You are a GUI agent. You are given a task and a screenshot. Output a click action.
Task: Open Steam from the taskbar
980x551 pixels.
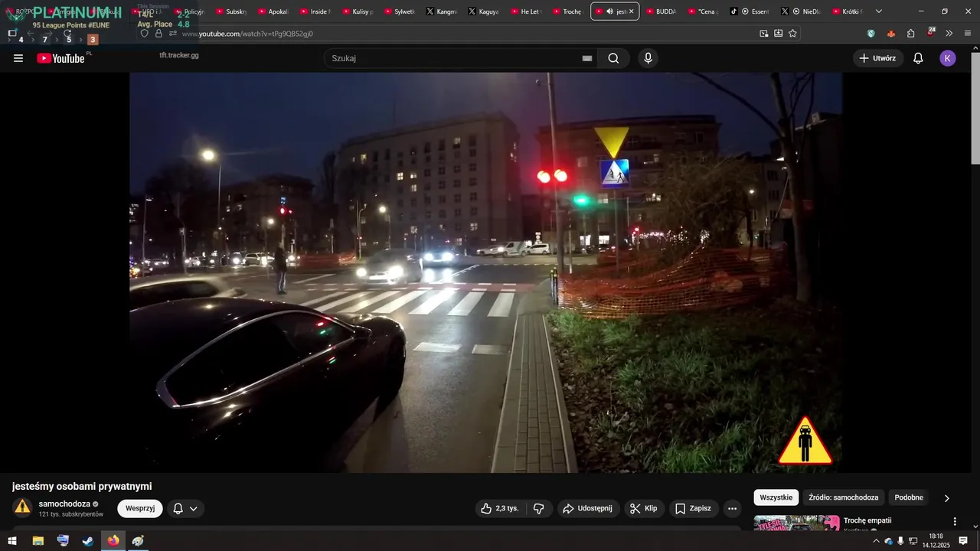[88, 541]
